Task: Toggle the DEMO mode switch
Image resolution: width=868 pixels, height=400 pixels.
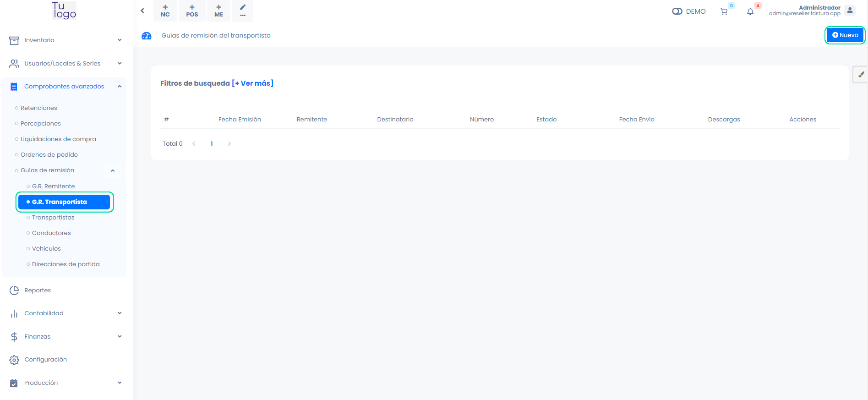Action: (x=677, y=11)
